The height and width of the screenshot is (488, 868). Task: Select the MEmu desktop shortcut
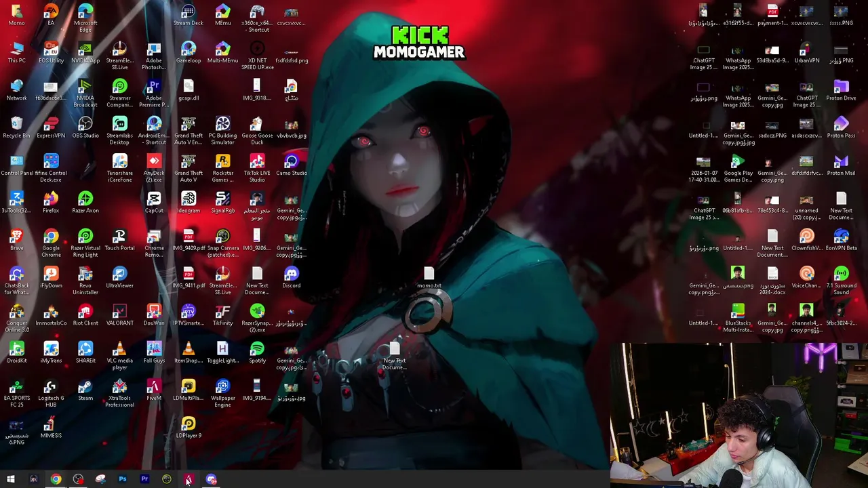223,14
